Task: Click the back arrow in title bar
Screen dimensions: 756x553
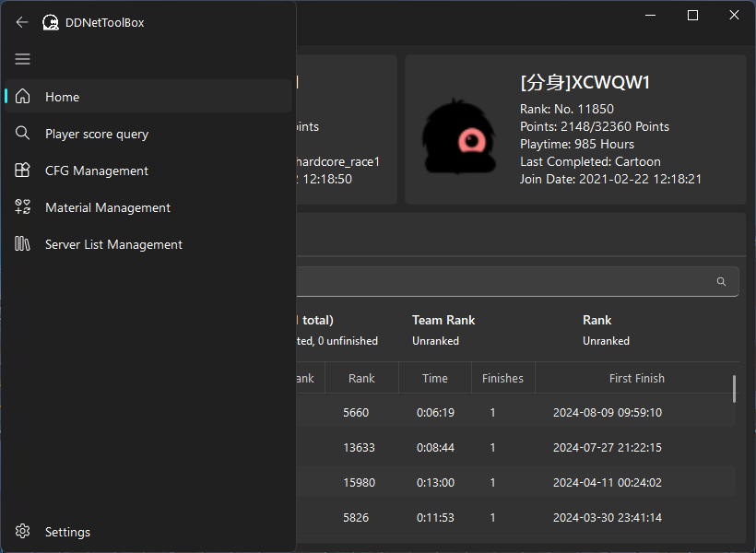Action: coord(22,22)
